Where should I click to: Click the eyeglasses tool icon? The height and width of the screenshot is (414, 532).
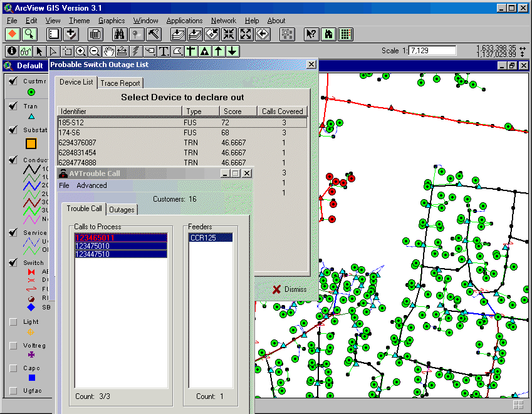(26, 51)
